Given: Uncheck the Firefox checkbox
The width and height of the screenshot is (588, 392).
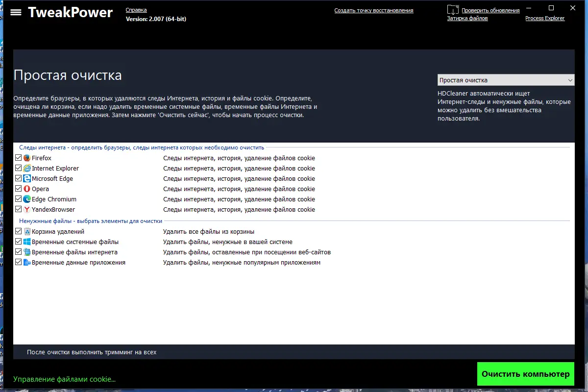Looking at the screenshot, I should coord(19,158).
